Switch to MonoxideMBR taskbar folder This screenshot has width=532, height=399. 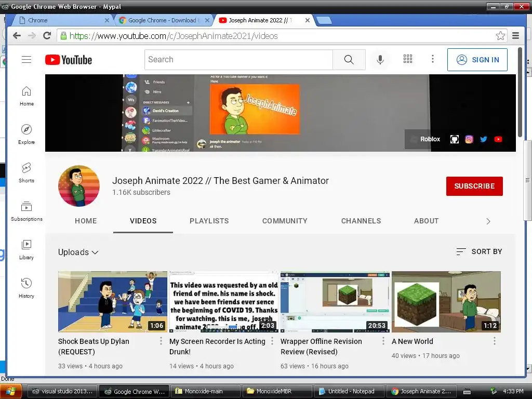point(277,391)
